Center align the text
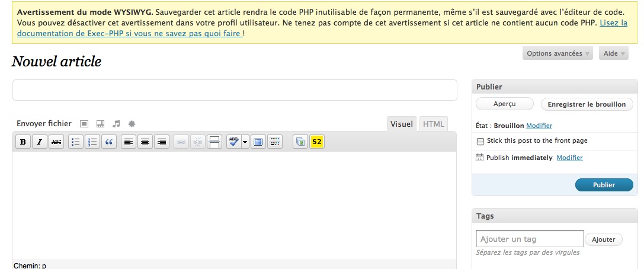Screen dimensions: 644x269 (145, 142)
